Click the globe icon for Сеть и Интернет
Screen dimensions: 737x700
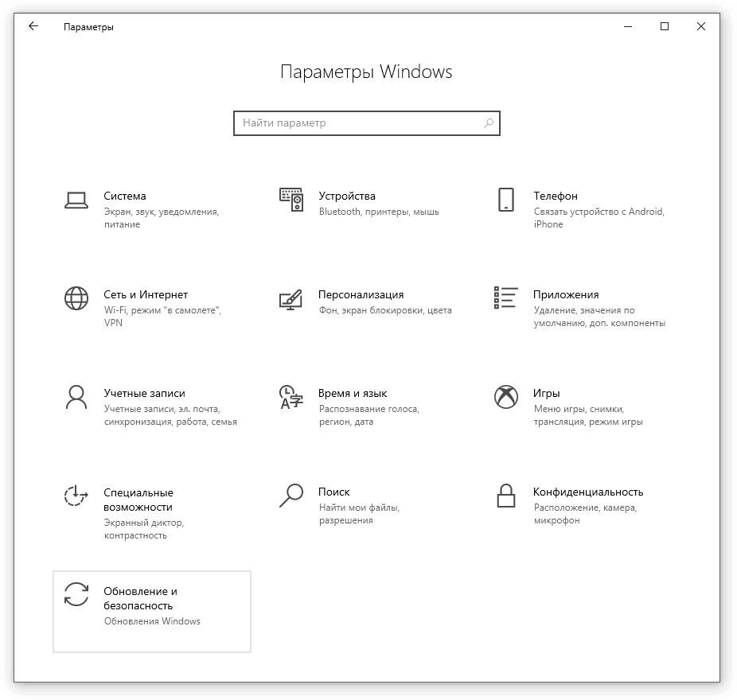point(76,298)
